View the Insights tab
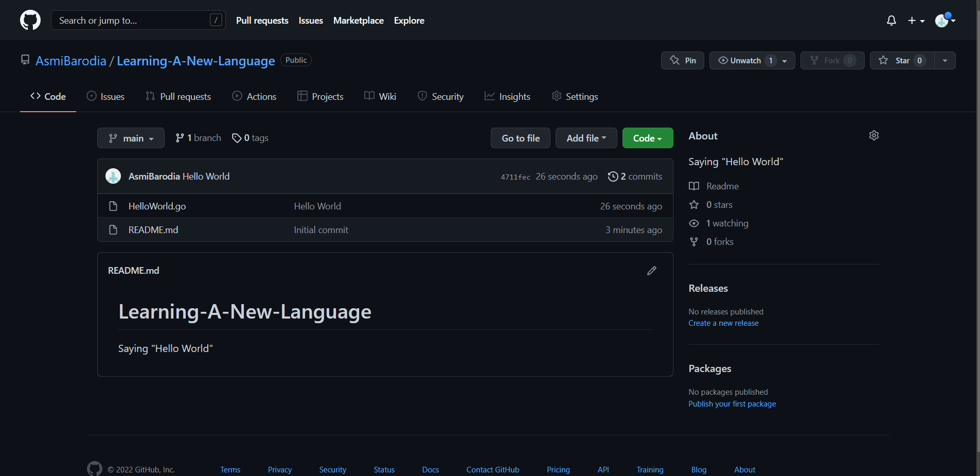The image size is (980, 476). 507,97
